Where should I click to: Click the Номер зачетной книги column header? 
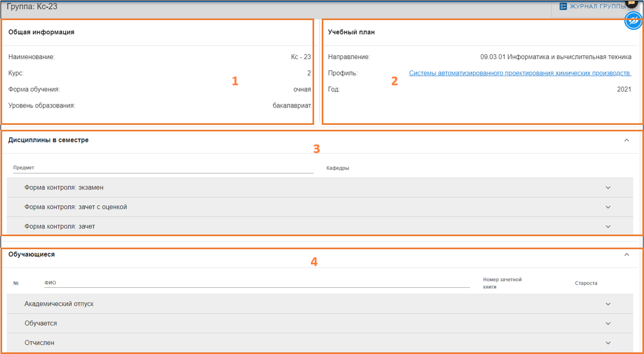click(x=502, y=283)
